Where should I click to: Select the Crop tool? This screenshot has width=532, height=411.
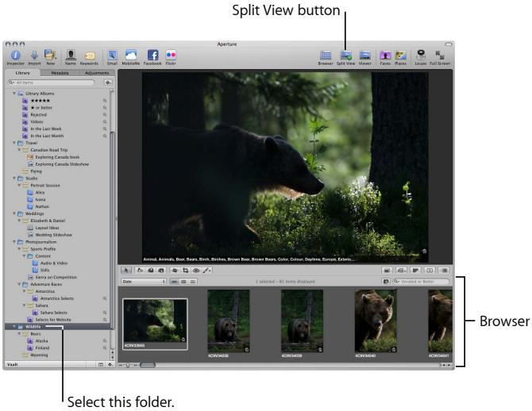pos(185,271)
